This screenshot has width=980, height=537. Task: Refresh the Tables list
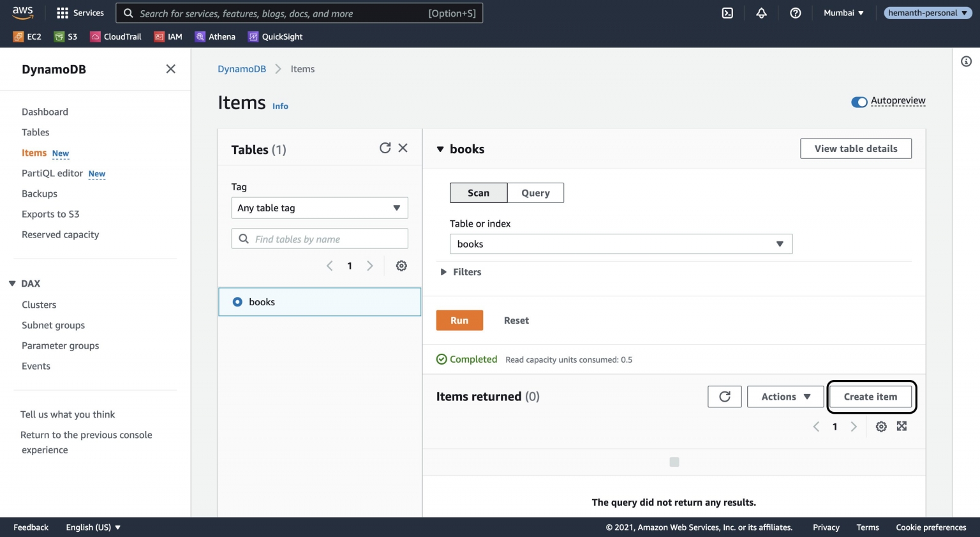385,147
